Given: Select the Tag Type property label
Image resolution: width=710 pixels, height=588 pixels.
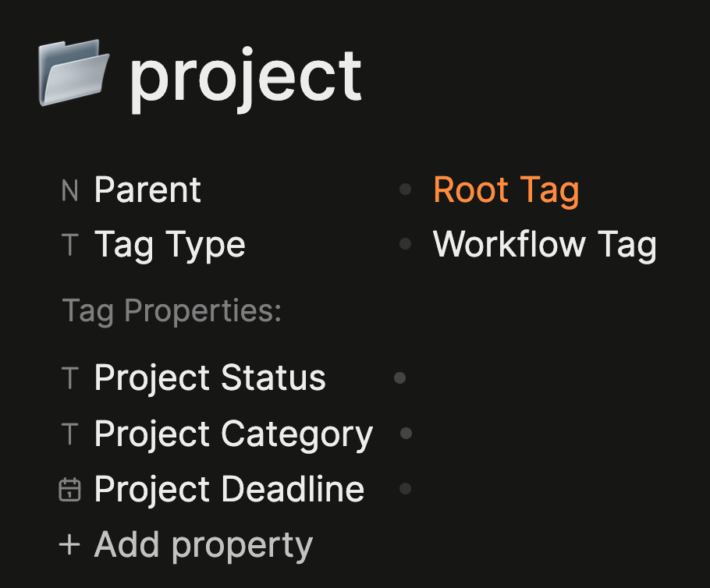Looking at the screenshot, I should coord(170,246).
